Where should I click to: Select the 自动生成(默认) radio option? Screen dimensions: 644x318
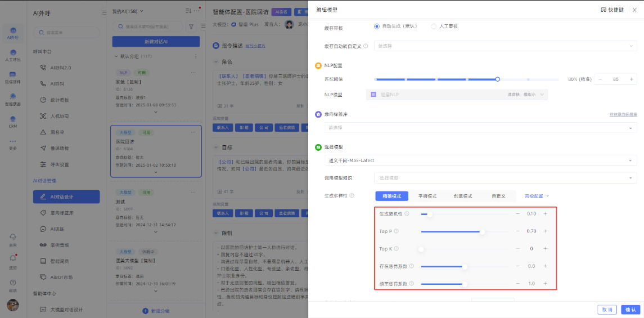(x=377, y=26)
